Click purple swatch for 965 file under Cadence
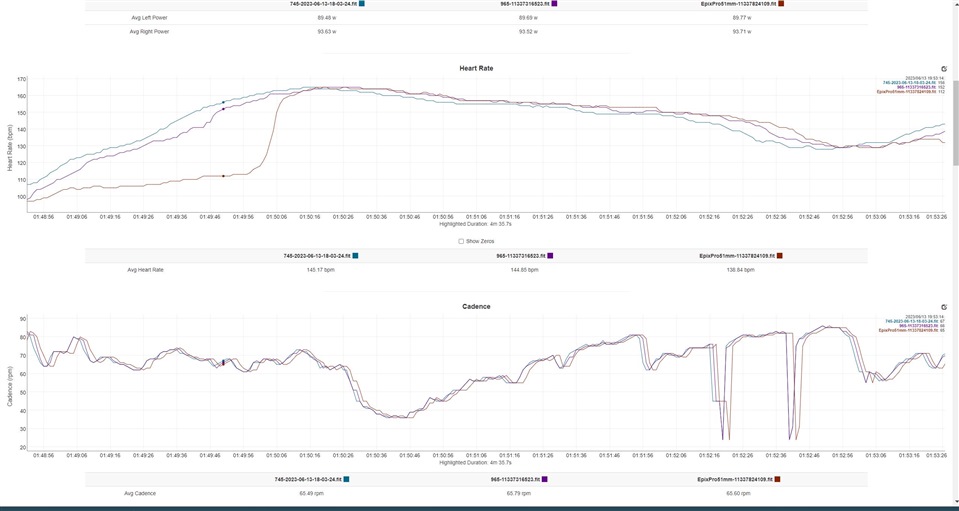The width and height of the screenshot is (959, 511). point(545,480)
